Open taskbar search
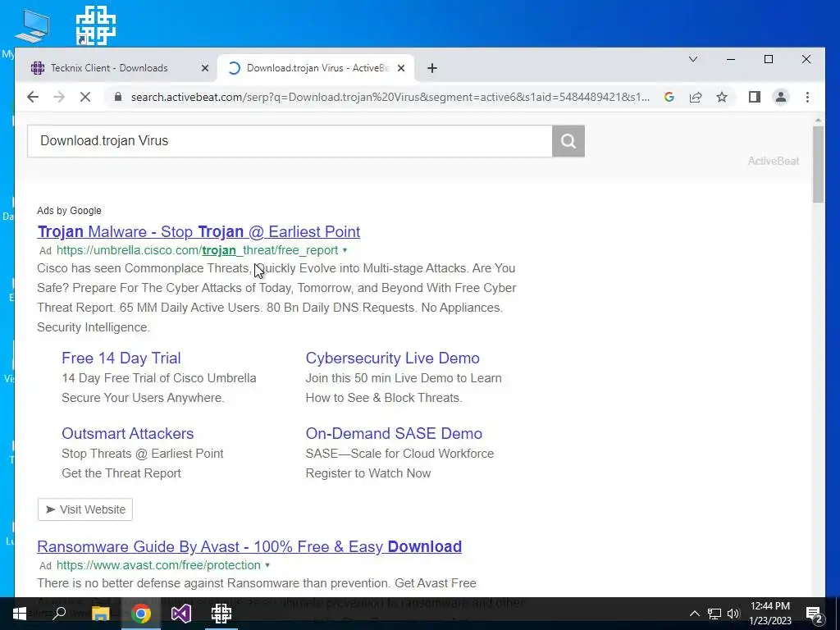Screen dimensions: 840x630 59,613
